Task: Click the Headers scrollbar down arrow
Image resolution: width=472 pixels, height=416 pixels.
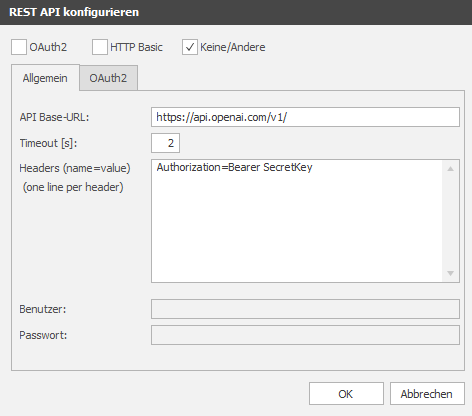Action: click(451, 273)
